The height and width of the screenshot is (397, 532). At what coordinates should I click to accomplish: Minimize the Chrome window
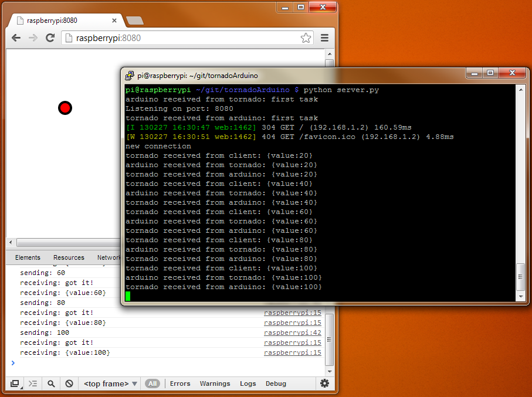[x=285, y=8]
